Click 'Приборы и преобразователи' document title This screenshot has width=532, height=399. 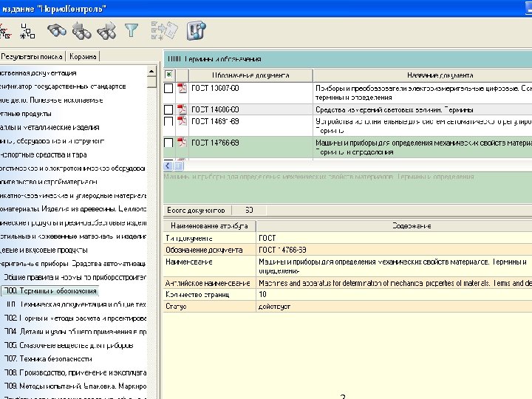coord(423,92)
